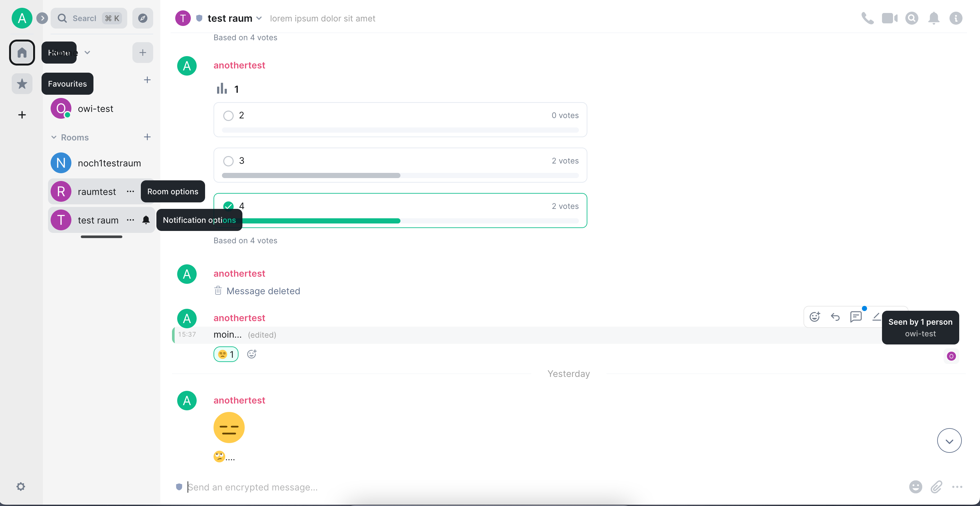The height and width of the screenshot is (506, 980).
Task: Select poll option 2 radio button
Action: coord(228,115)
